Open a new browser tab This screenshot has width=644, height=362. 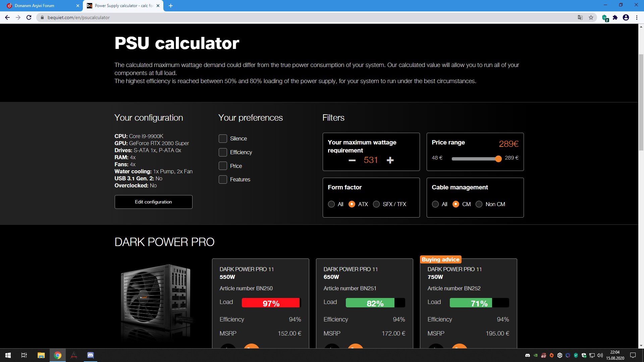pos(171,6)
